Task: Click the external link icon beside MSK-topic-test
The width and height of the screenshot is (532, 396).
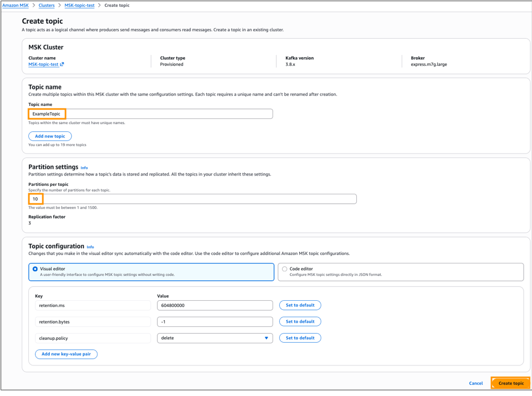Action: [62, 65]
